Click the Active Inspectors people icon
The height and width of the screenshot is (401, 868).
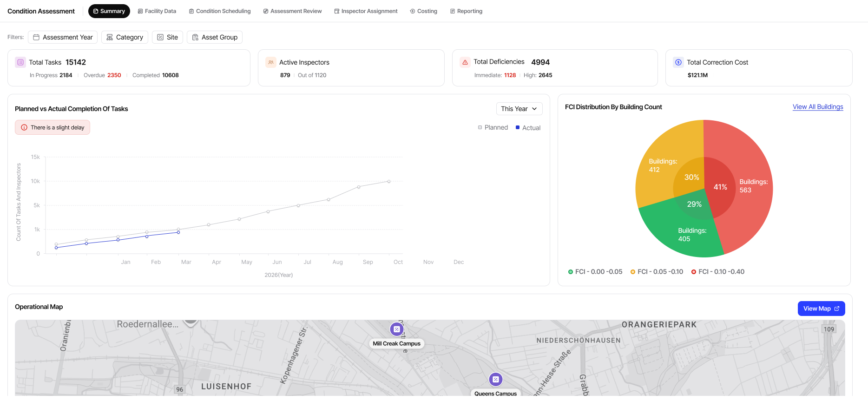271,62
